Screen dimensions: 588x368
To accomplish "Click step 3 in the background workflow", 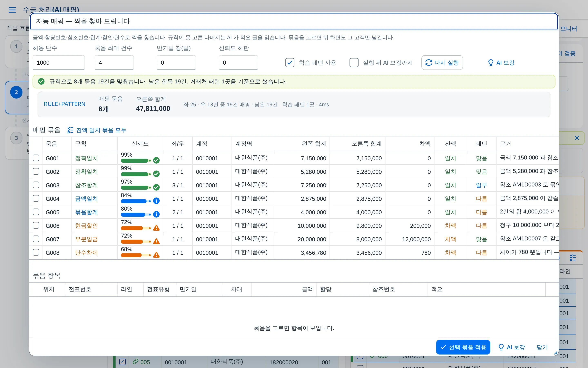I will (16, 138).
